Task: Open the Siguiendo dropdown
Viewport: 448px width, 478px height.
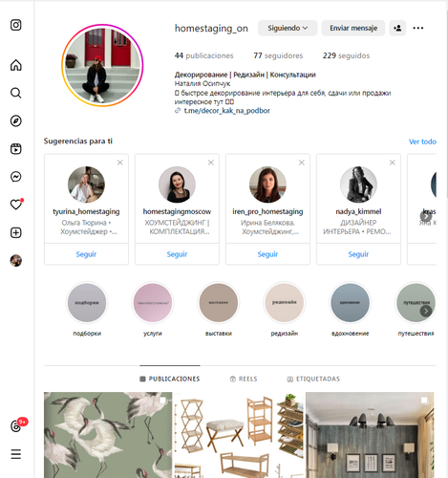Action: (x=288, y=28)
